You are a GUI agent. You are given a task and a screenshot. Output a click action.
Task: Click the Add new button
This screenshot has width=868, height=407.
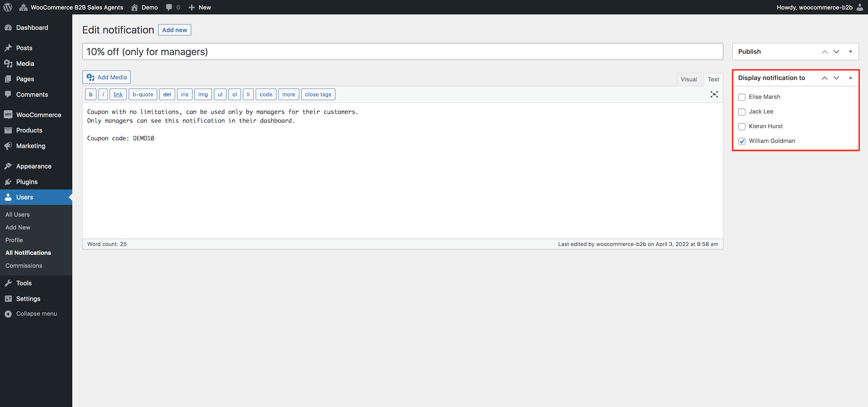coord(175,30)
